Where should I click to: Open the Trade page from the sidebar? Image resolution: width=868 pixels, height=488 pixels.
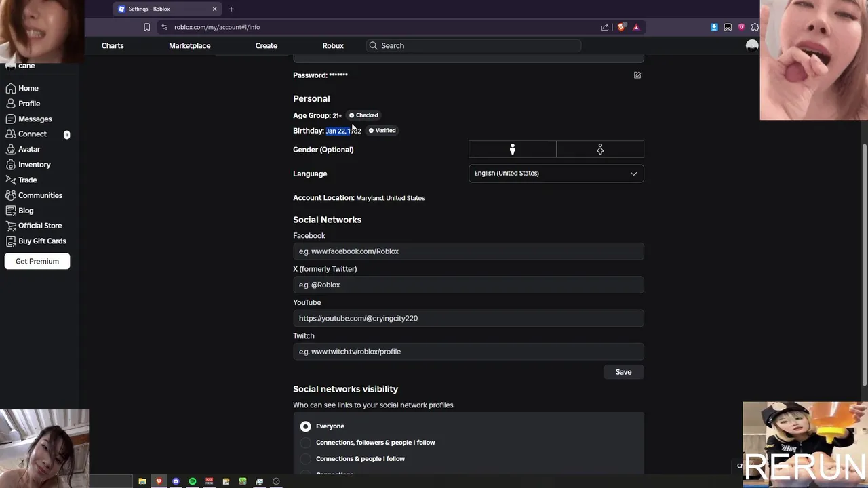click(x=21, y=180)
